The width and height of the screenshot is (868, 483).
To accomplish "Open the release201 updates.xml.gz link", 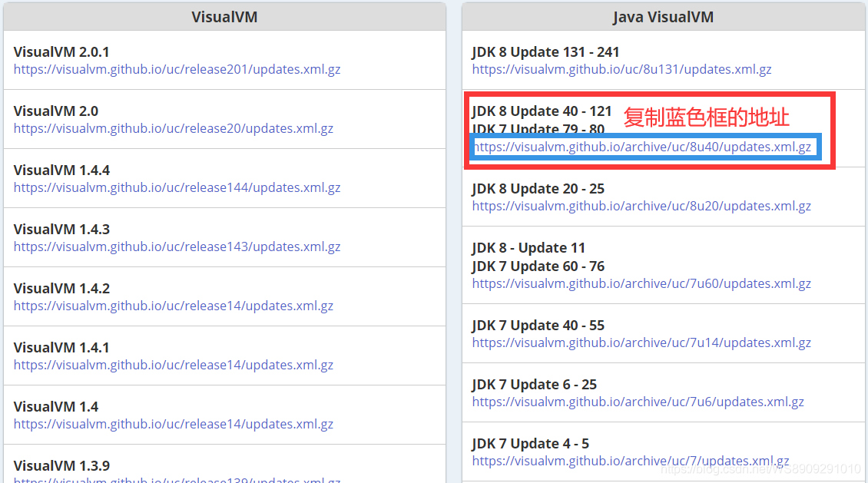I will [x=177, y=69].
